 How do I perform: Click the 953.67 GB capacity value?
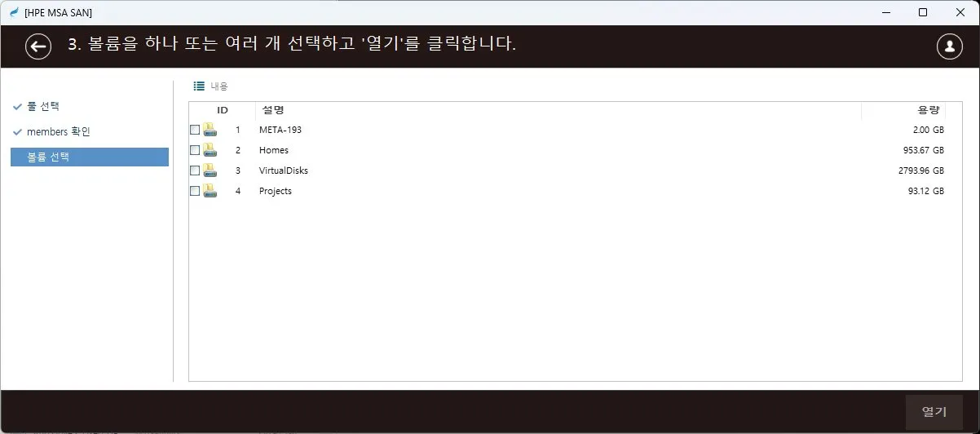924,150
